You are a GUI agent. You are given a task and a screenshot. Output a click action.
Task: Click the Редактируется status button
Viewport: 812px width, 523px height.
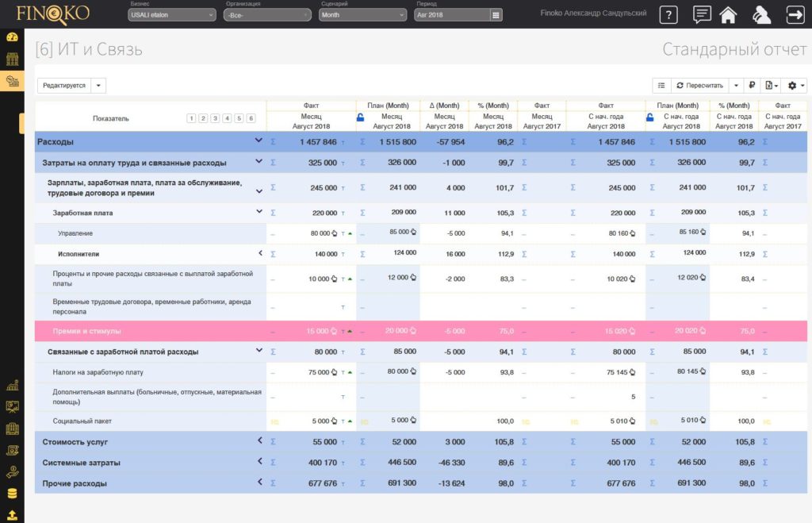coord(64,85)
